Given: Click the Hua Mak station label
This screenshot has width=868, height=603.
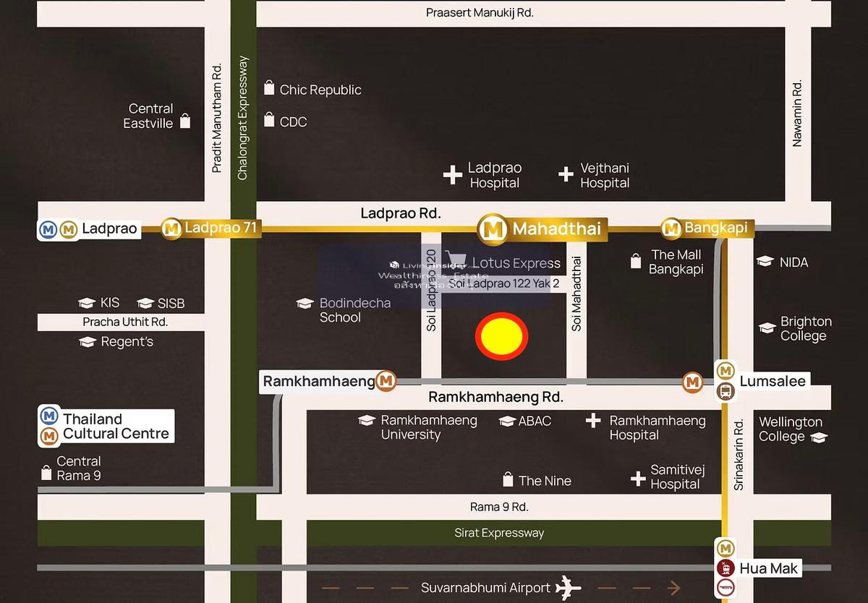Looking at the screenshot, I should [x=768, y=568].
